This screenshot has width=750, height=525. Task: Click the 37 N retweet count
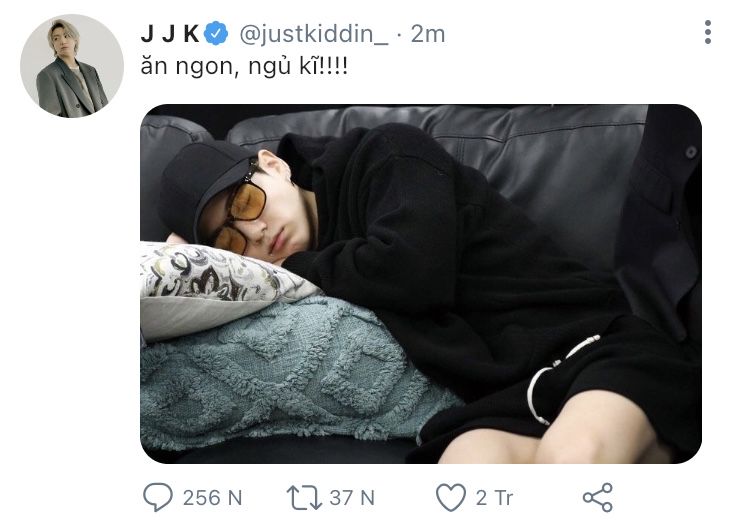pyautogui.click(x=352, y=498)
